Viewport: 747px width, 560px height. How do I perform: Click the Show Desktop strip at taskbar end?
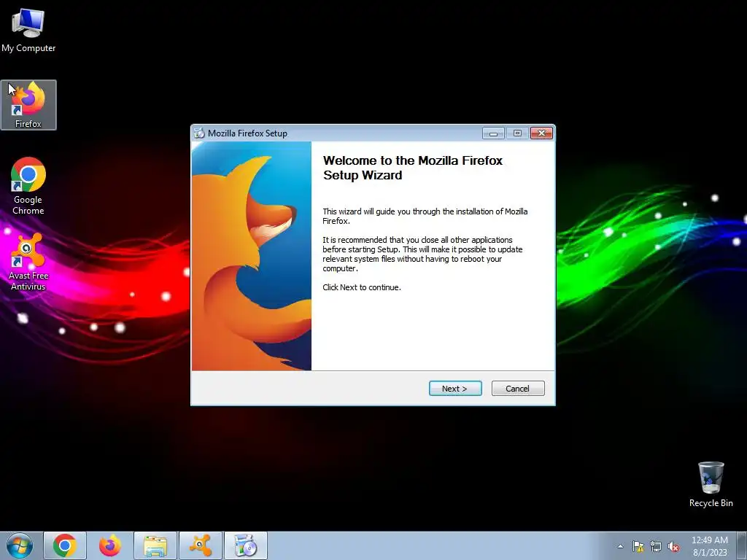tap(742, 545)
